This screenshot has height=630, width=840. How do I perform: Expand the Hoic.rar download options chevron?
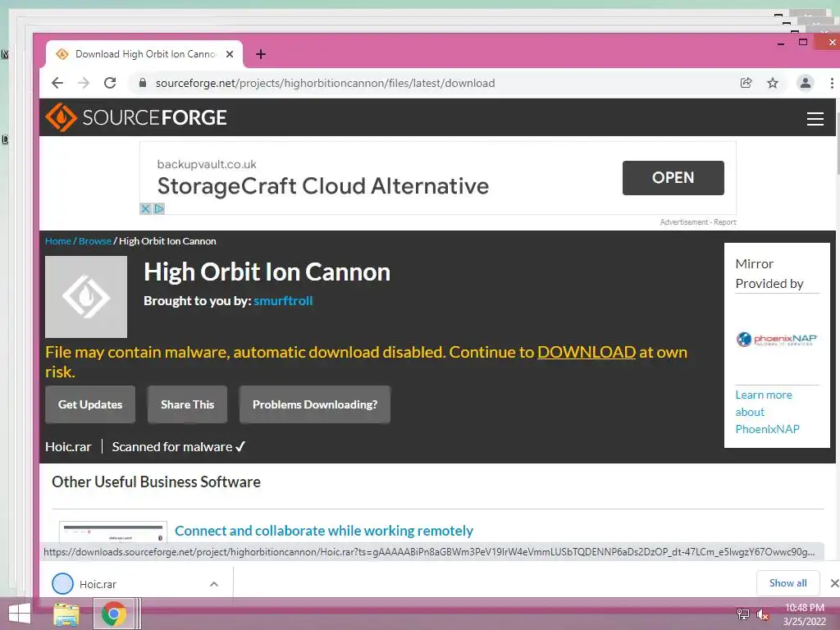click(214, 584)
